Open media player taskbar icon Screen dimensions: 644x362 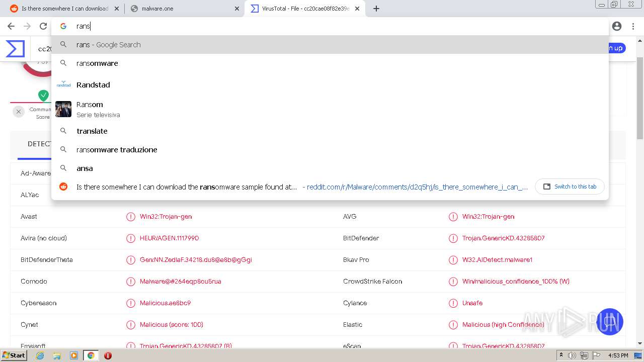coord(74,355)
